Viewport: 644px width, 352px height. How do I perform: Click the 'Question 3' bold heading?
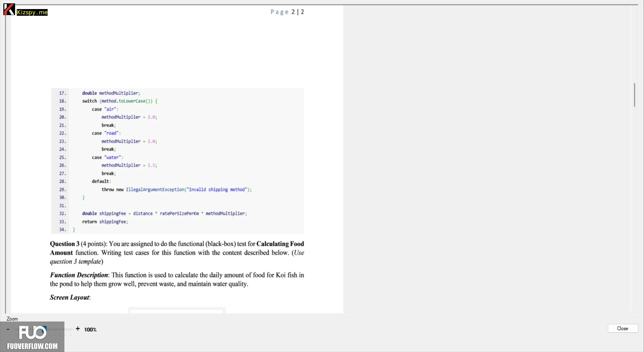65,244
